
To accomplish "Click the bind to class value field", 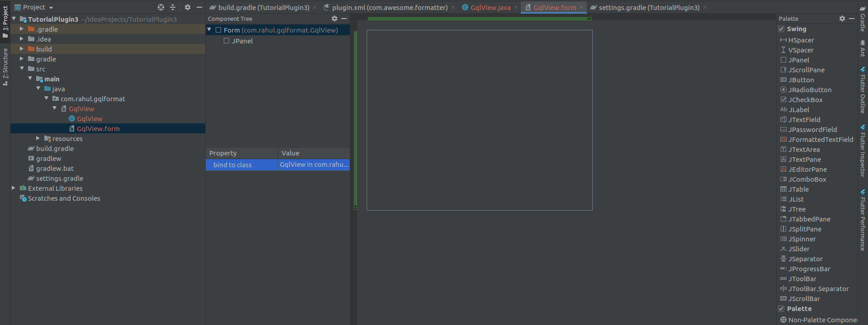I will (x=314, y=165).
